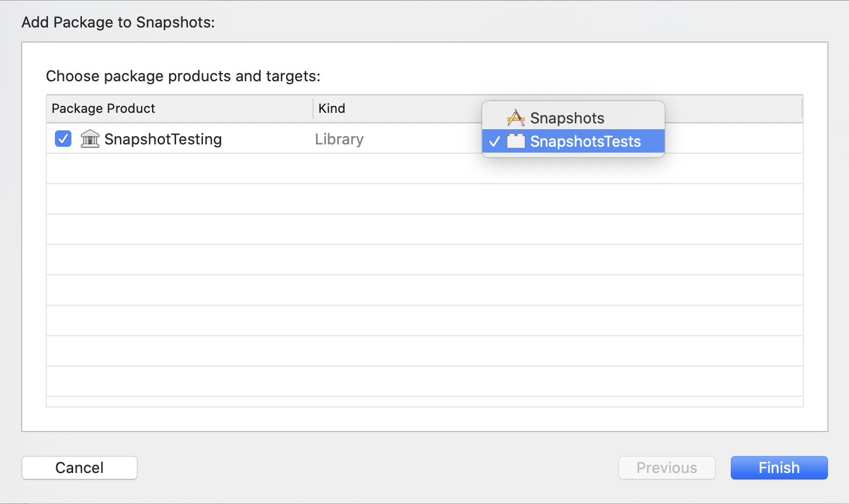This screenshot has height=504, width=849.
Task: Click the checkmark beside SnapshotsTests
Action: (494, 141)
